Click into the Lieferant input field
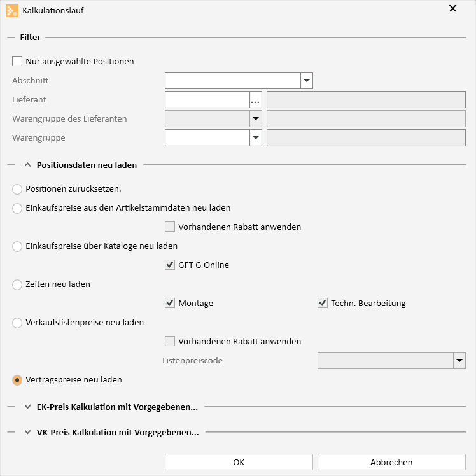This screenshot has height=476, width=476. coord(207,99)
